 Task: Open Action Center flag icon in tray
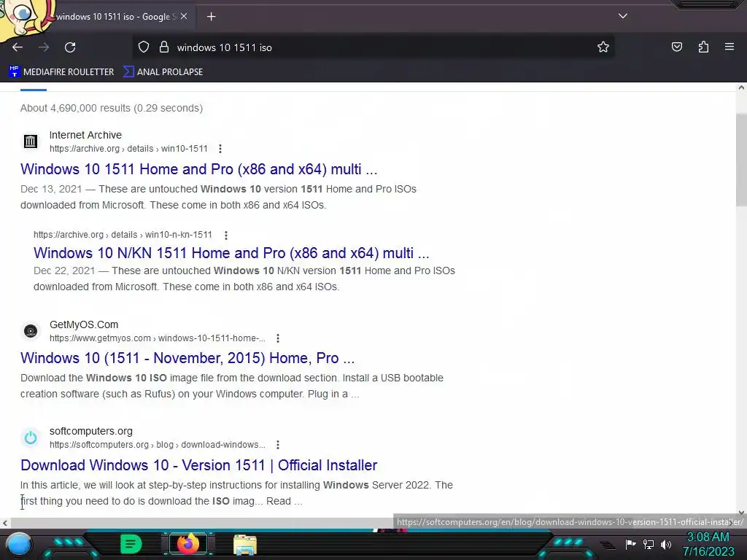pos(631,544)
